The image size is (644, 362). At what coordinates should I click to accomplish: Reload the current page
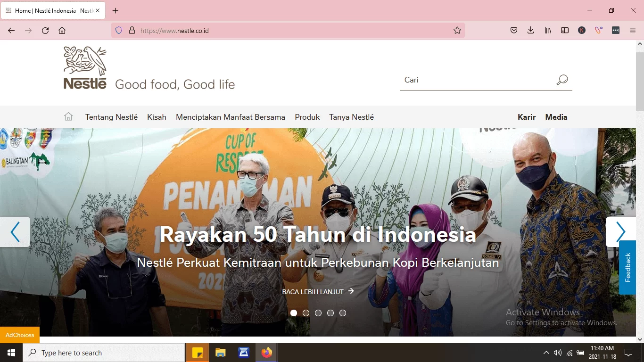[x=45, y=30]
